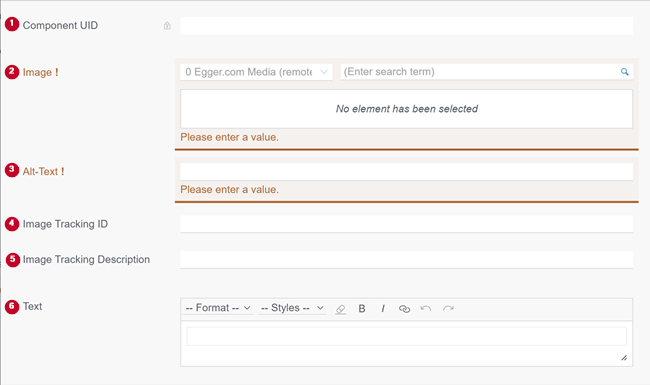The width and height of the screenshot is (650, 385).
Task: Toggle bold formatting in Text editor
Action: pyautogui.click(x=362, y=309)
